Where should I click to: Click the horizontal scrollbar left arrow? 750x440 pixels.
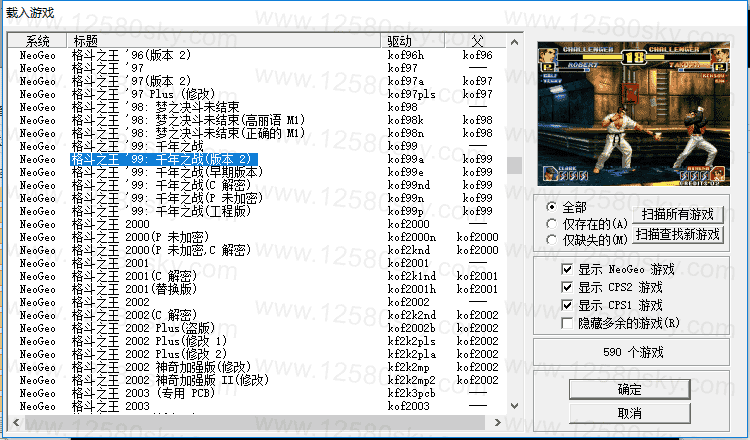16,422
